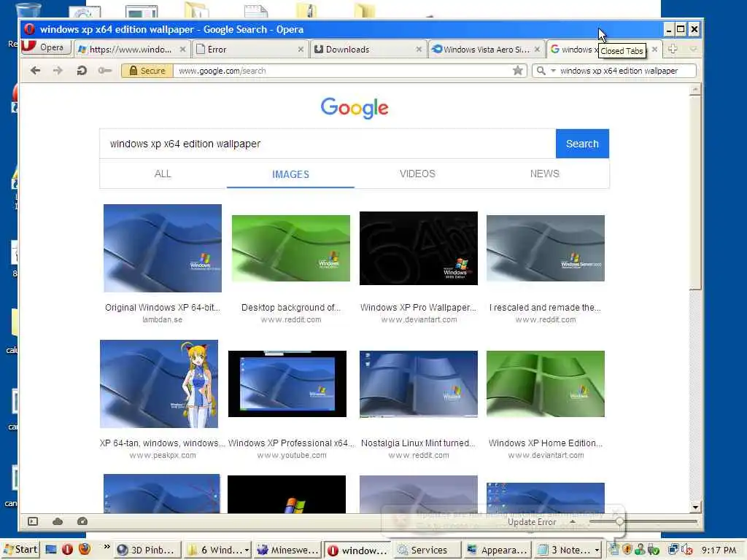Open the password wand key icon
The image size is (747, 560).
click(x=105, y=71)
